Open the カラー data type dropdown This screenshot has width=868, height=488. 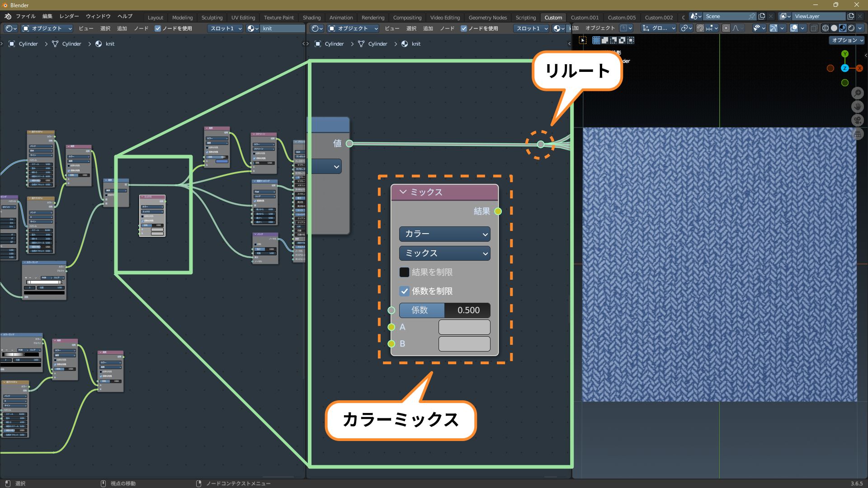(x=444, y=234)
